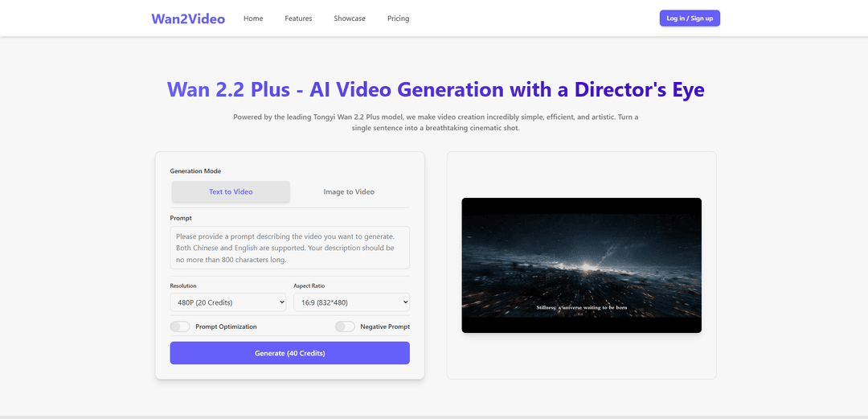Image resolution: width=868 pixels, height=419 pixels.
Task: Open the Resolution dropdown showing 480P
Action: [228, 302]
